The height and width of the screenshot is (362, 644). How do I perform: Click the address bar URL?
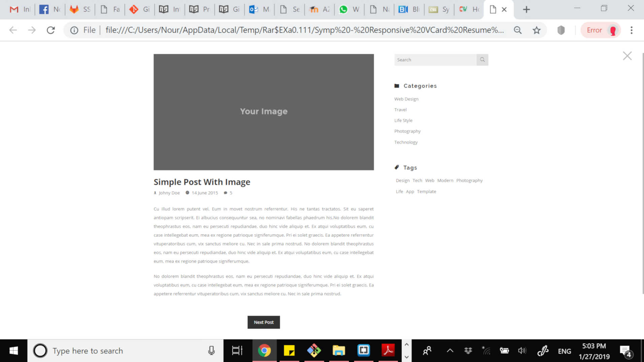(x=305, y=30)
